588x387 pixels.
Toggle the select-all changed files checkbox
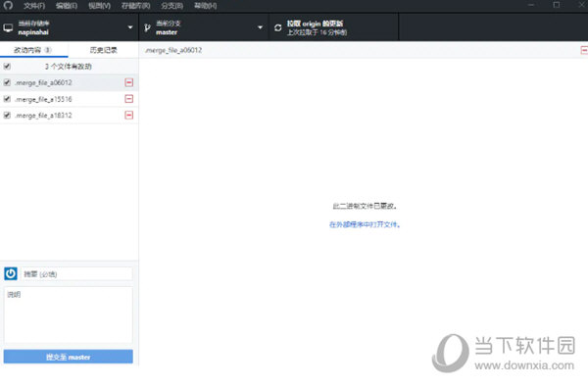7,67
